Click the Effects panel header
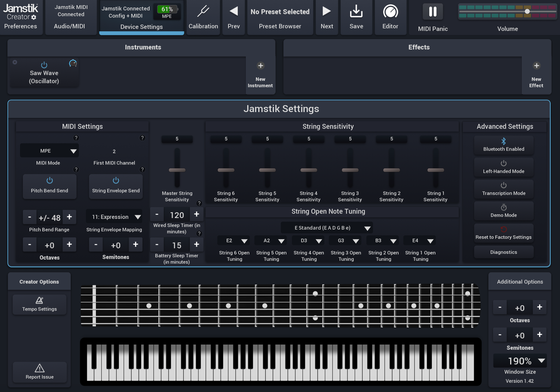The image size is (560, 392). coord(417,47)
